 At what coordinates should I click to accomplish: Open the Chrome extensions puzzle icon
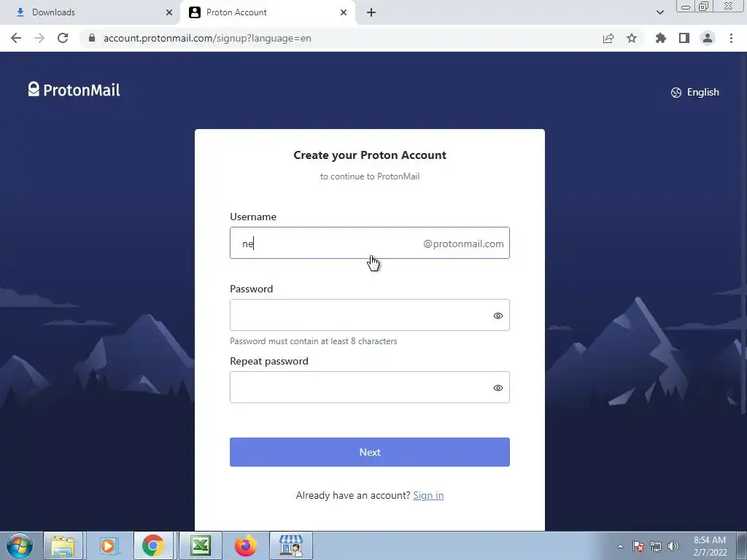660,38
